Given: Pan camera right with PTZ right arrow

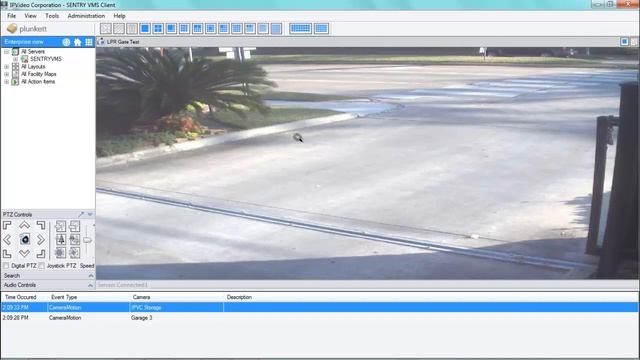Looking at the screenshot, I should tap(41, 240).
